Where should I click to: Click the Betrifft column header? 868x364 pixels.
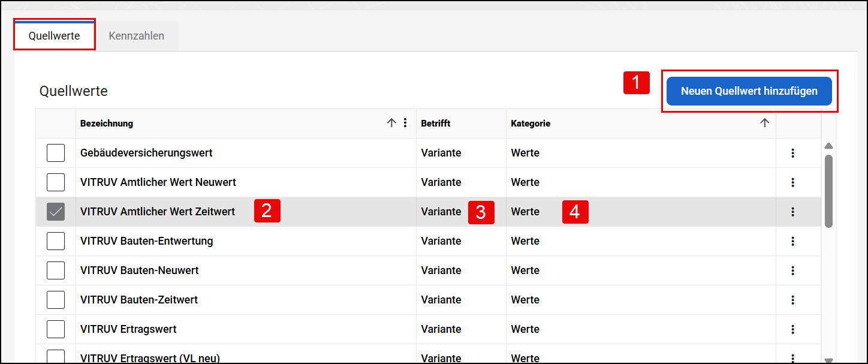(x=436, y=123)
